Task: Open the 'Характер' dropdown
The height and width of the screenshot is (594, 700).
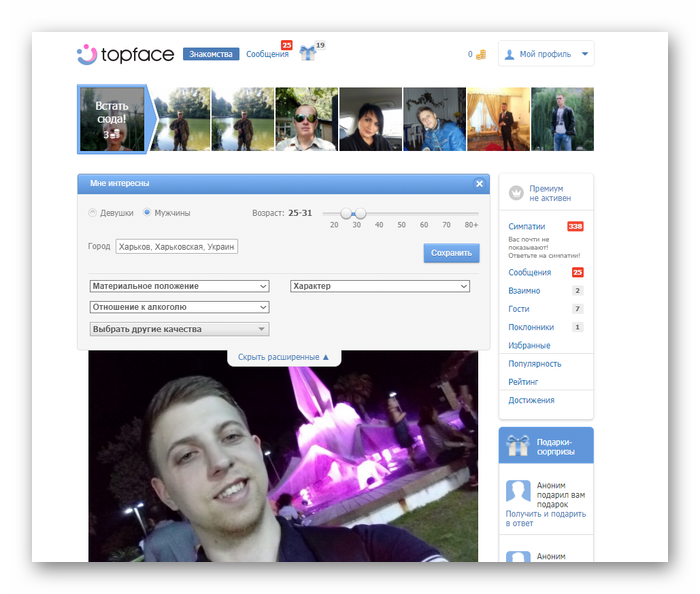Action: [x=380, y=286]
